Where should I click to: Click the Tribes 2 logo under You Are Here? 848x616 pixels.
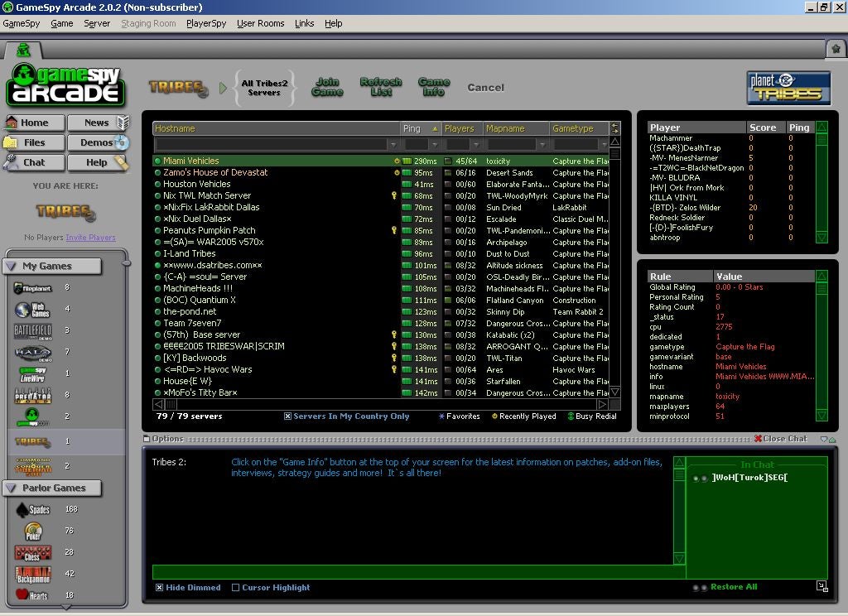(x=66, y=211)
